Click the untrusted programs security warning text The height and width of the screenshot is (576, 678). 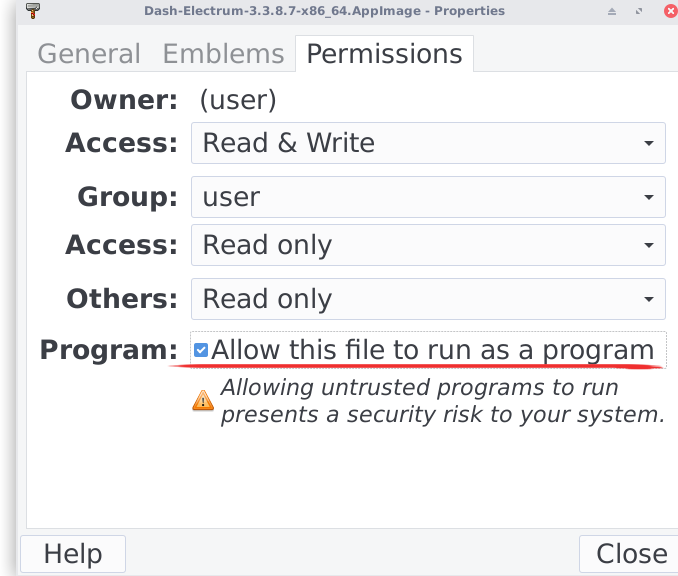442,401
